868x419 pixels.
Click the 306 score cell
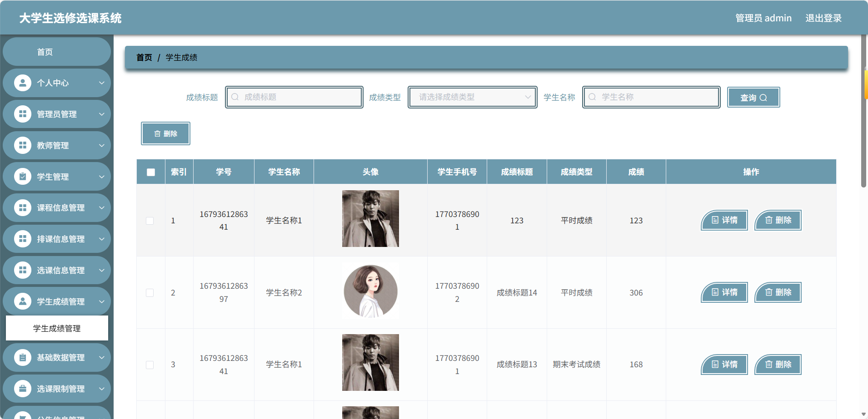pyautogui.click(x=636, y=293)
